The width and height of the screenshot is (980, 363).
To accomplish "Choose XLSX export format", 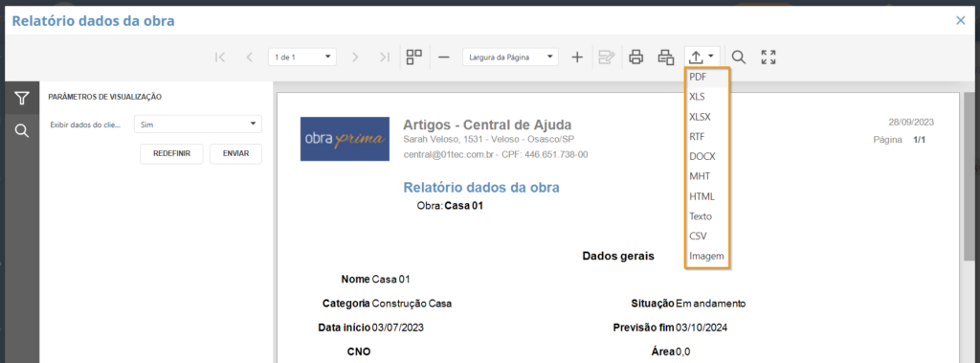I will [x=707, y=117].
